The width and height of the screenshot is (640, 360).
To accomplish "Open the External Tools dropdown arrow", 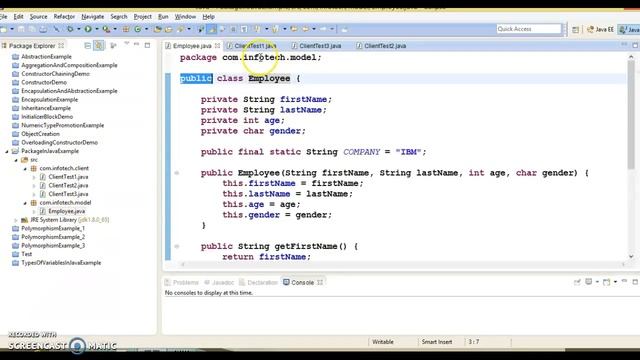I will [115, 29].
